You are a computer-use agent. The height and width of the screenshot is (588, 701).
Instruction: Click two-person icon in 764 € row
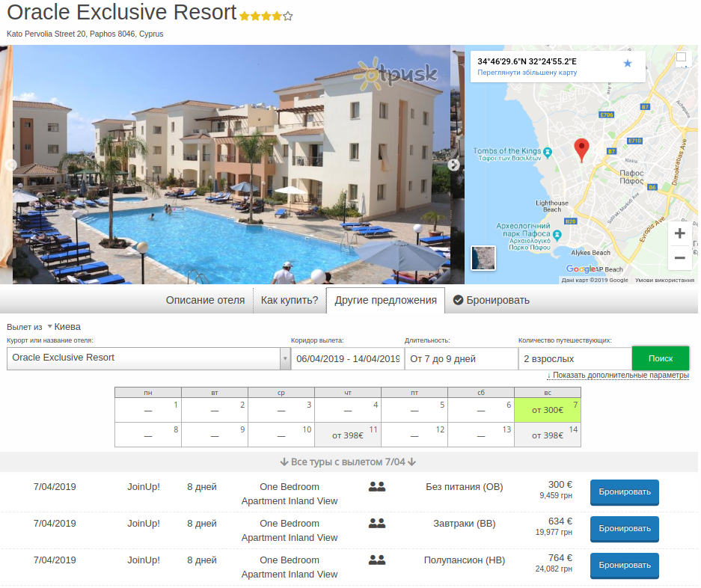coord(377,560)
